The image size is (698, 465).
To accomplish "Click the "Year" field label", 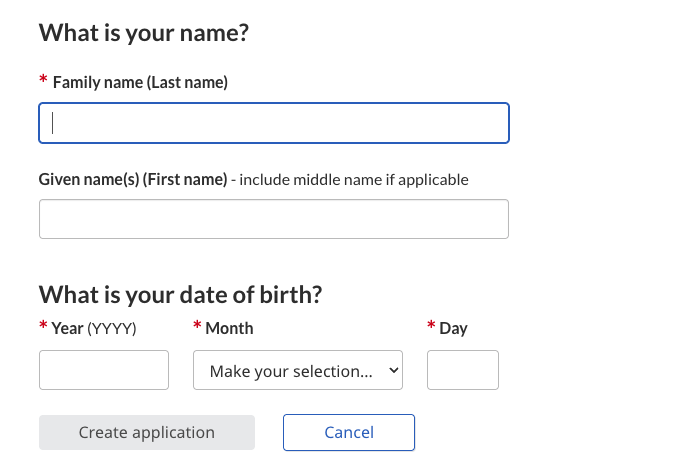I will (x=68, y=328).
